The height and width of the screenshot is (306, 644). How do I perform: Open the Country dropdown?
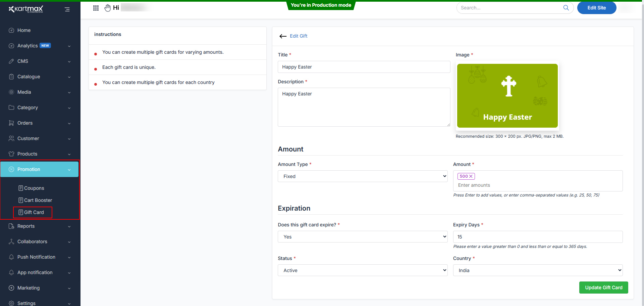pyautogui.click(x=537, y=270)
